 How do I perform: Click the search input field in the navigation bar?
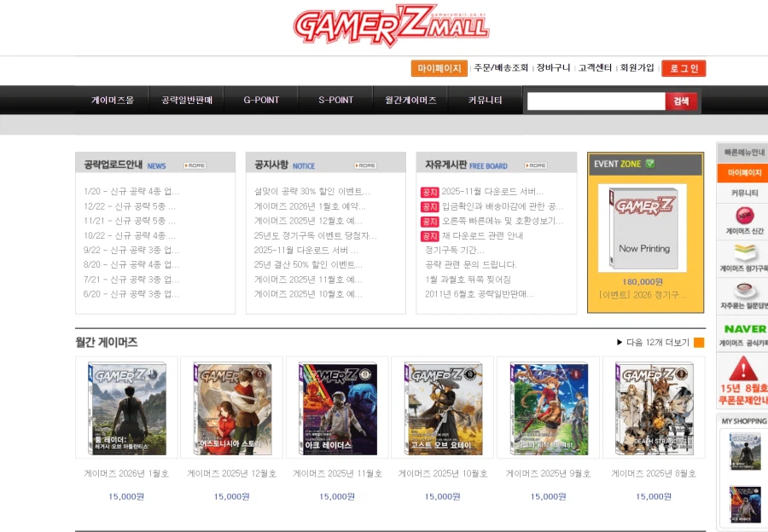click(597, 101)
